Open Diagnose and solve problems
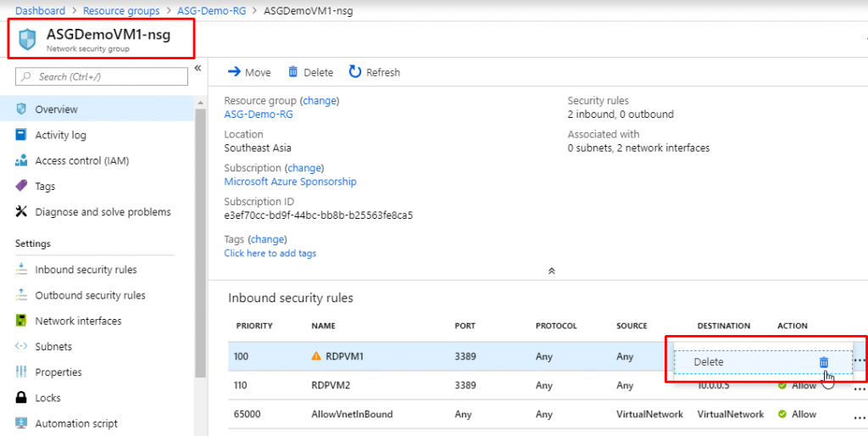 pos(103,212)
